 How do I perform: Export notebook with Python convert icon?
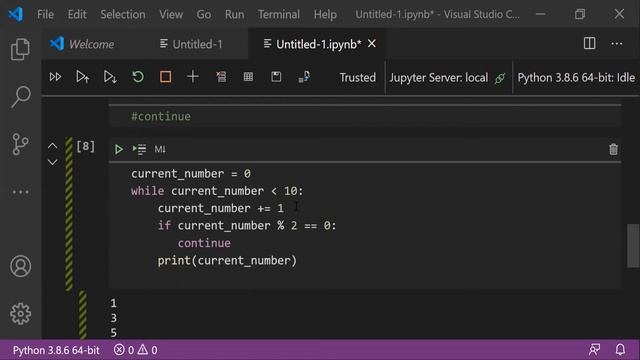(304, 77)
